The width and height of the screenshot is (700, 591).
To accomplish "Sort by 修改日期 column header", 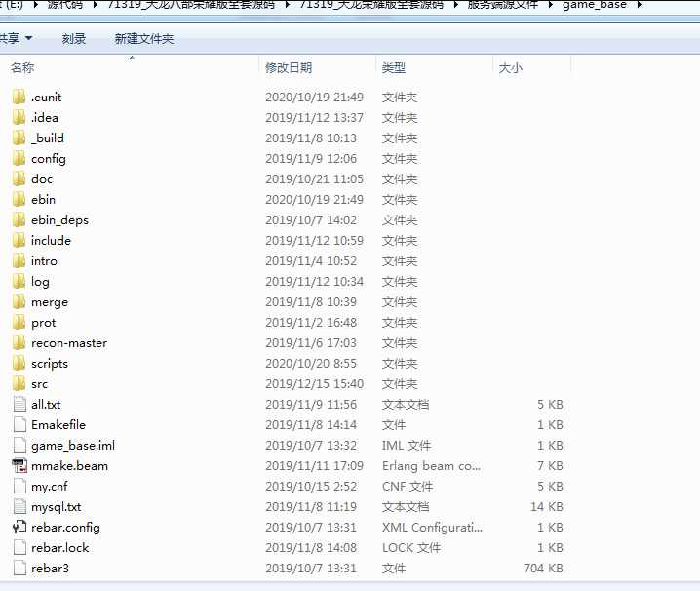I will [289, 67].
